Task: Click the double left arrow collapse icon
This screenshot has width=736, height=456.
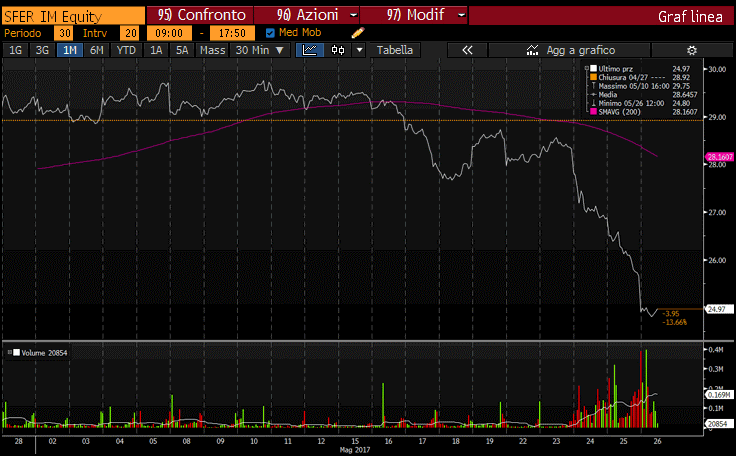Action: tap(466, 50)
